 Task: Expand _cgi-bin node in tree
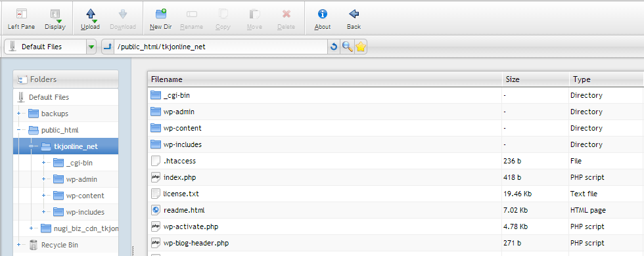[43, 163]
